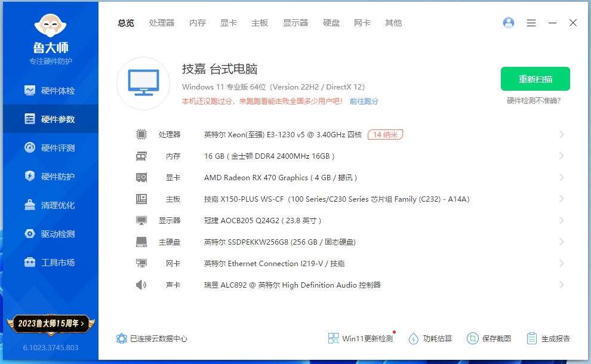Switch to the 处理器 tab
591x364 pixels.
[162, 23]
